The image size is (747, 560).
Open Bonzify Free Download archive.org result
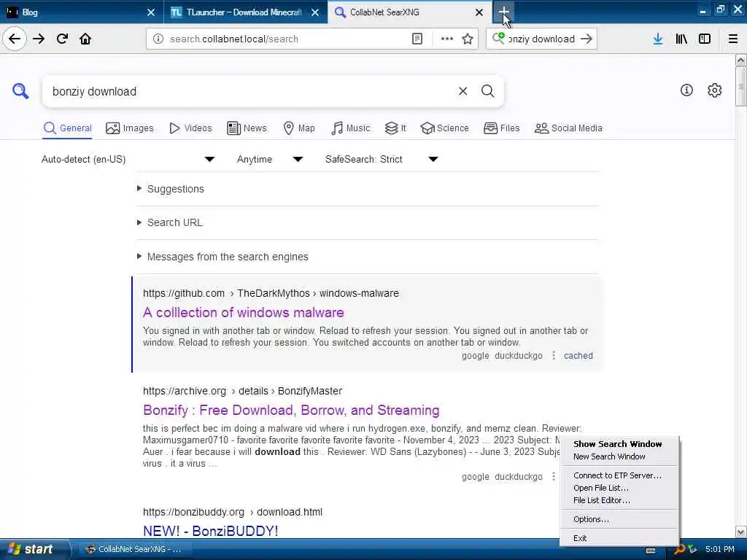291,410
